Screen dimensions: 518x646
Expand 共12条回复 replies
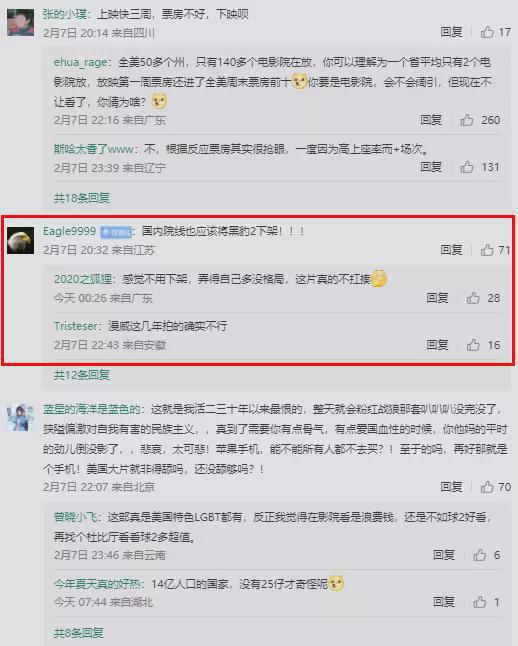click(x=82, y=375)
